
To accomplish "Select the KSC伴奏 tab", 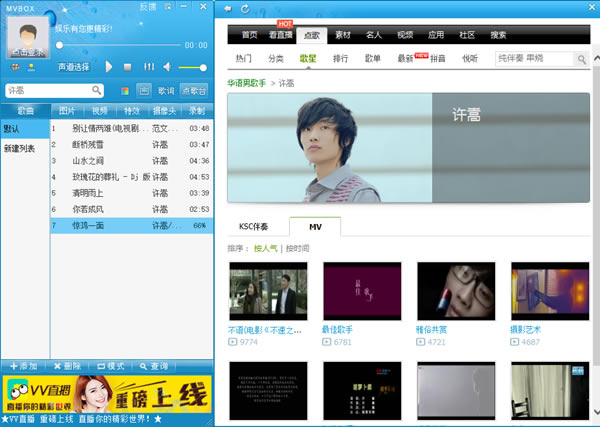I will 257,226.
